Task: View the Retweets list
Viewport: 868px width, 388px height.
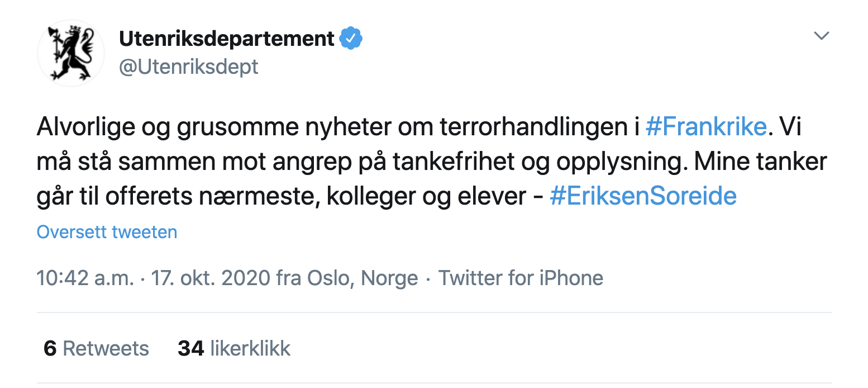Action: point(106,348)
